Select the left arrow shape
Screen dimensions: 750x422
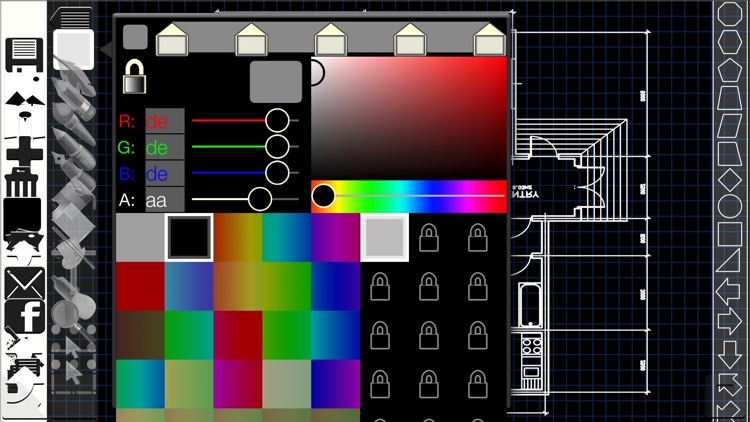(x=728, y=291)
